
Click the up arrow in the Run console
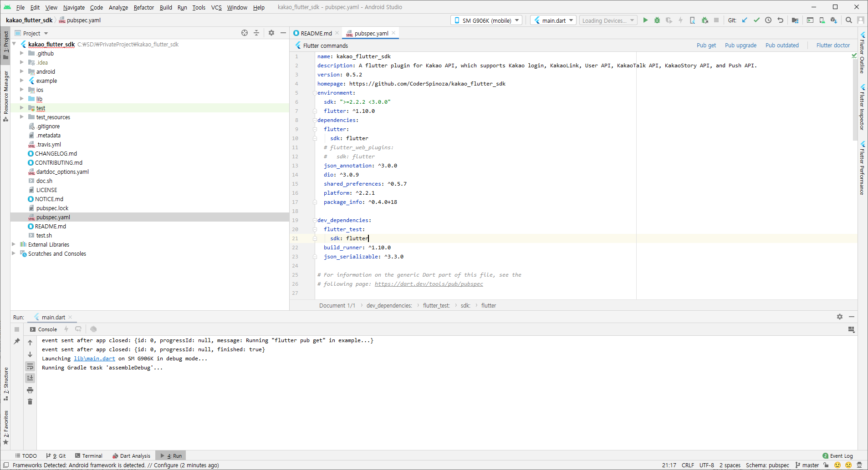(30, 343)
